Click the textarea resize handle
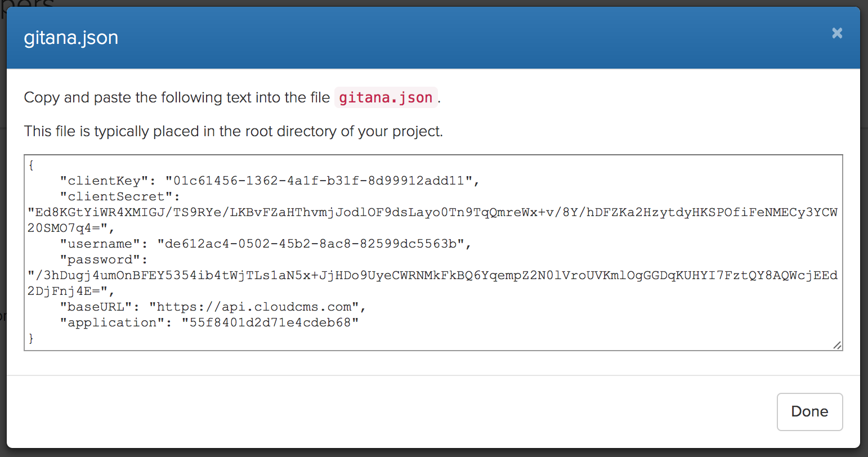868x457 pixels. click(837, 345)
